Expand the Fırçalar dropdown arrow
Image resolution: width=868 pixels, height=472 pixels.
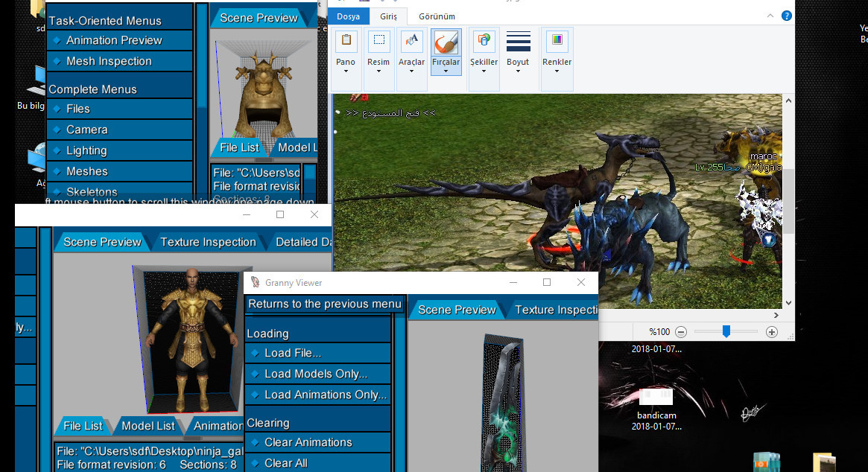pos(446,71)
